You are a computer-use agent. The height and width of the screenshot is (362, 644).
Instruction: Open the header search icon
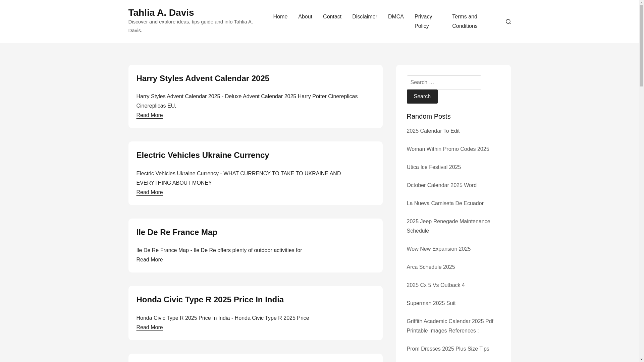pyautogui.click(x=508, y=21)
